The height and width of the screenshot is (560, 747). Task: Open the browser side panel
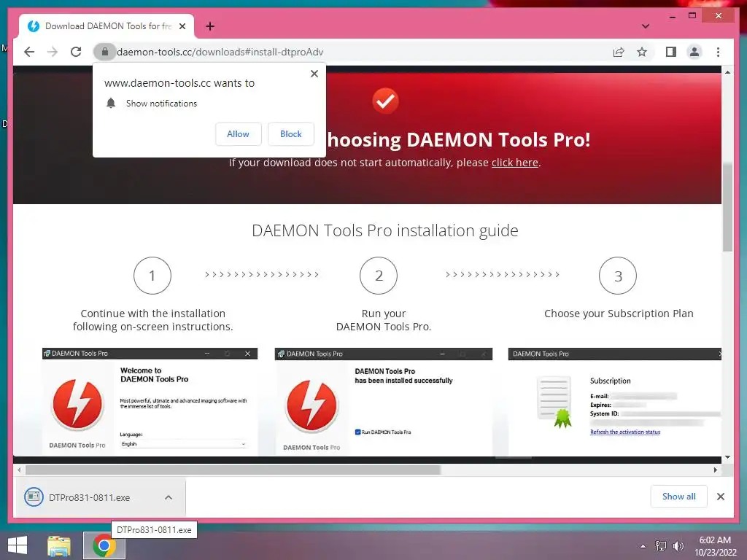671,52
